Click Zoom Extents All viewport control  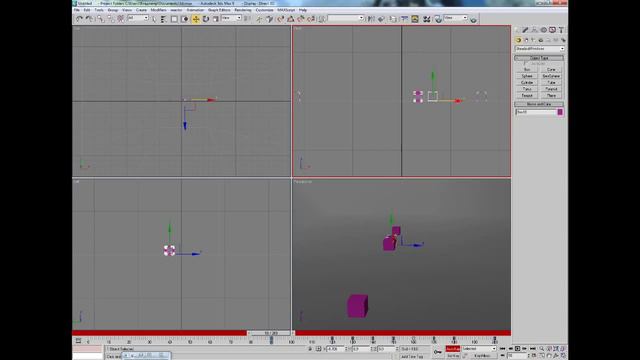(563, 349)
